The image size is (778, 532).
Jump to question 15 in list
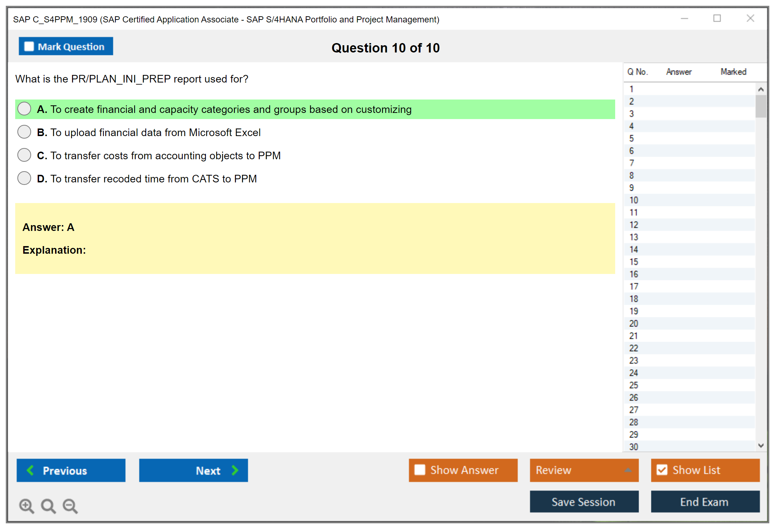tap(634, 262)
